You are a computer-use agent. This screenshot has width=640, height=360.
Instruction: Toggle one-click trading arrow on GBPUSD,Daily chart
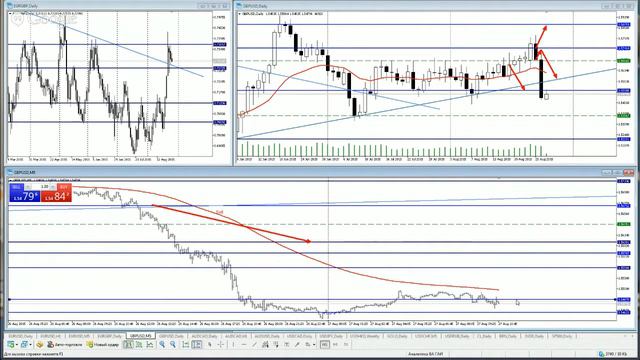(239, 13)
